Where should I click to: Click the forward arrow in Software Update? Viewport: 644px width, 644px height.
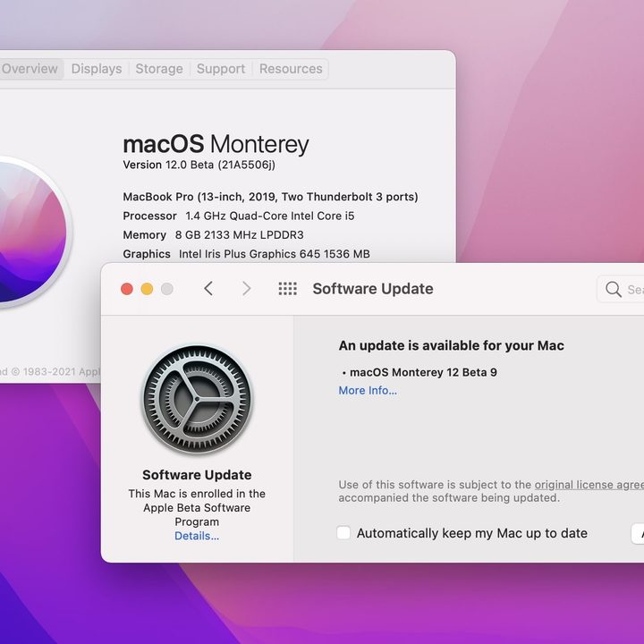[247, 289]
